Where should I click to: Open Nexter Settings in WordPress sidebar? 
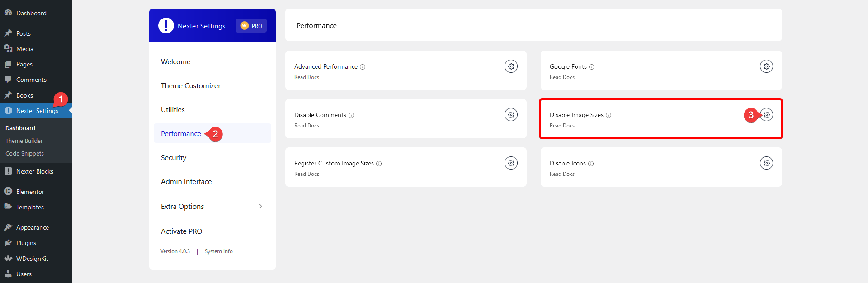point(36,111)
